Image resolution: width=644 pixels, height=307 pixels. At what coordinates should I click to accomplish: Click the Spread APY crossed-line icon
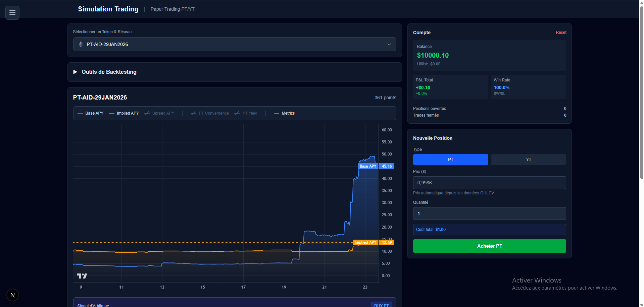(x=147, y=113)
